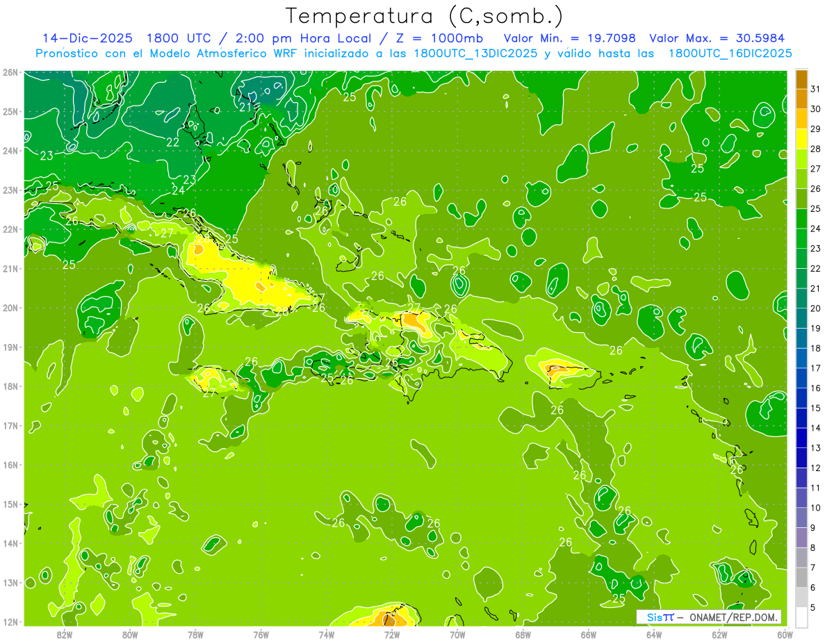The image size is (834, 644).
Task: Click the blue swatch between scale labels 15 and 16
Action: 801,398
